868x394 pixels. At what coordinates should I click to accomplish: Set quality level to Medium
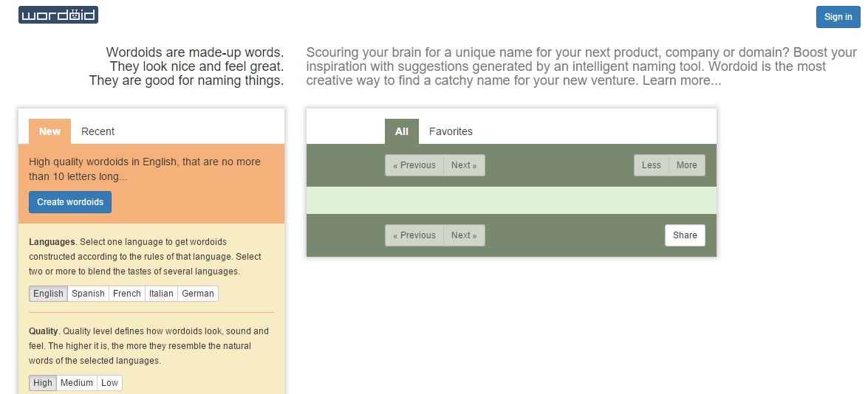click(77, 383)
